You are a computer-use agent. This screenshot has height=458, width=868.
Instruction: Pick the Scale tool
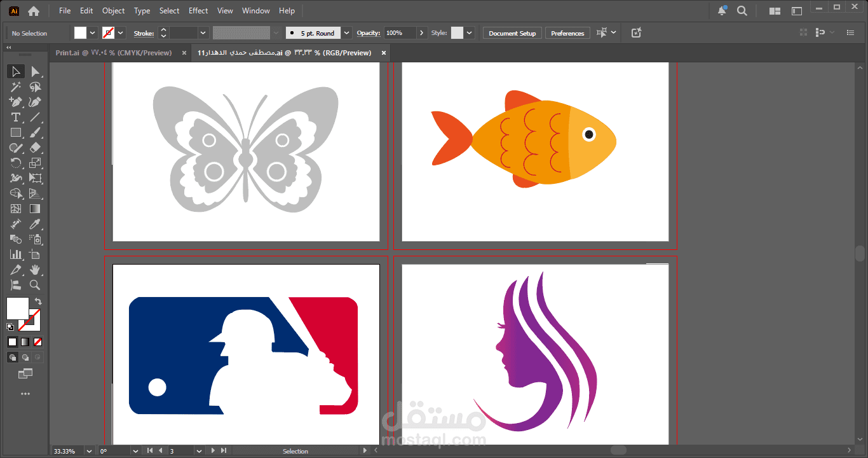pos(36,163)
